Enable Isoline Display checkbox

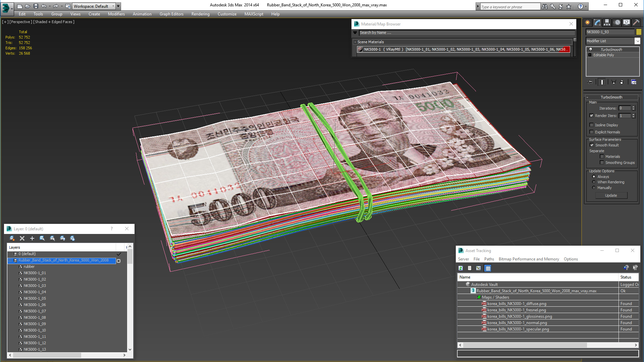pos(592,125)
